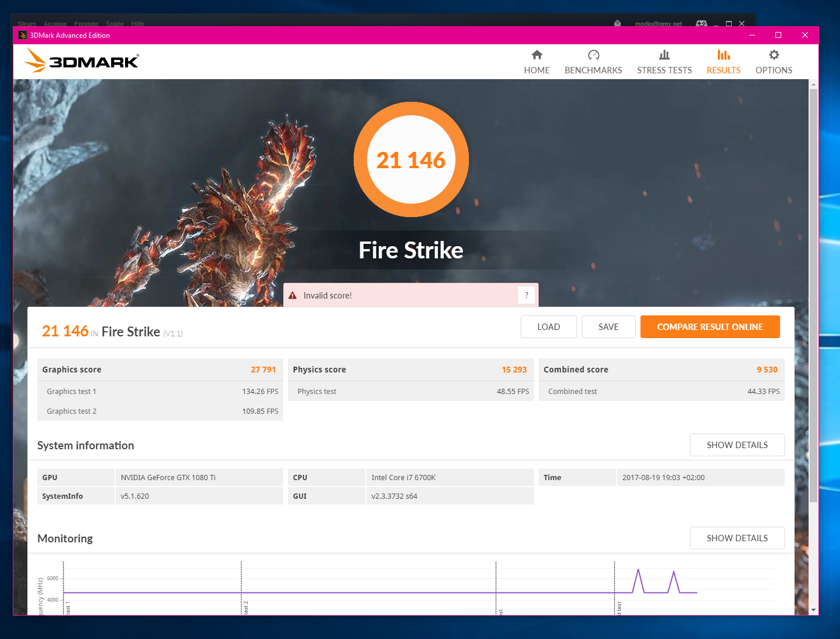Click the GUI version v2.3.3732 s64
The height and width of the screenshot is (639, 840).
[x=394, y=496]
